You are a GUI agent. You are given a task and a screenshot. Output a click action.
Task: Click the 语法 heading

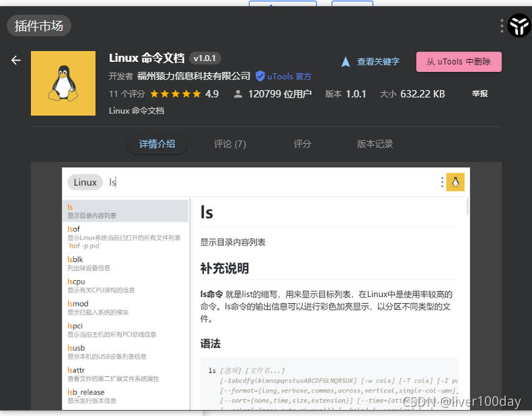(x=211, y=344)
